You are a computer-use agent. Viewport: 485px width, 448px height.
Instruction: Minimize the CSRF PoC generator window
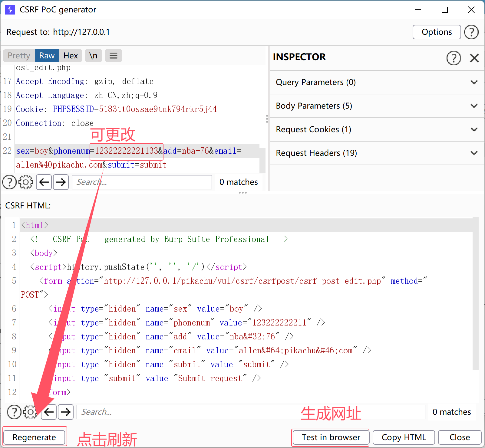pyautogui.click(x=418, y=10)
